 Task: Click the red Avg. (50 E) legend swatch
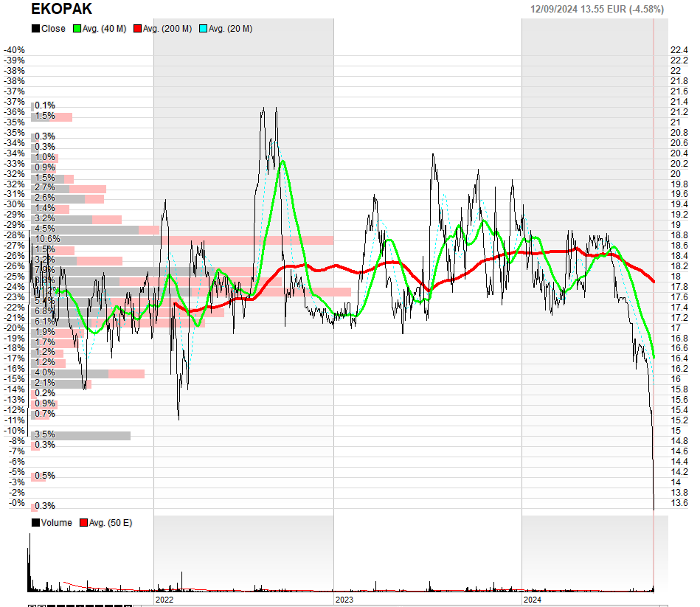(83, 523)
